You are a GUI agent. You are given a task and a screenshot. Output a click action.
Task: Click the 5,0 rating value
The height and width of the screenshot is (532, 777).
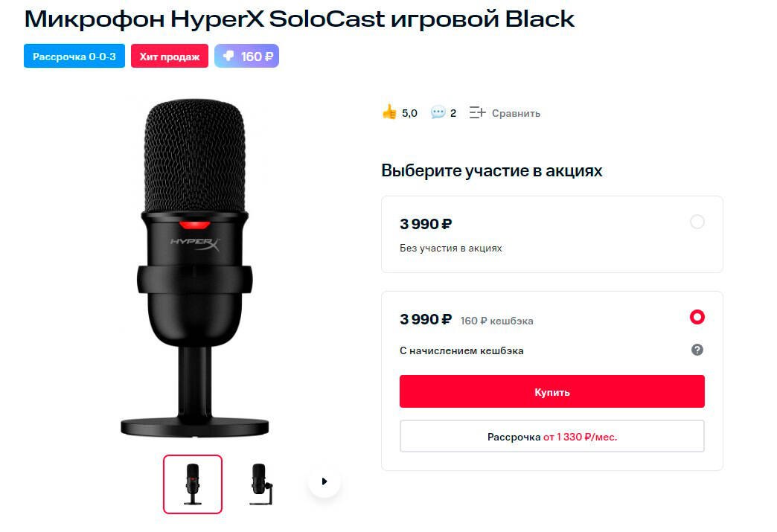coord(409,113)
